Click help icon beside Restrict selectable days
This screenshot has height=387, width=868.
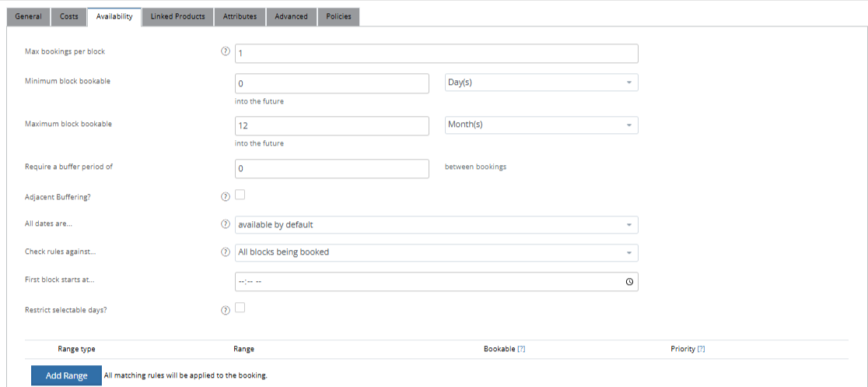click(226, 309)
